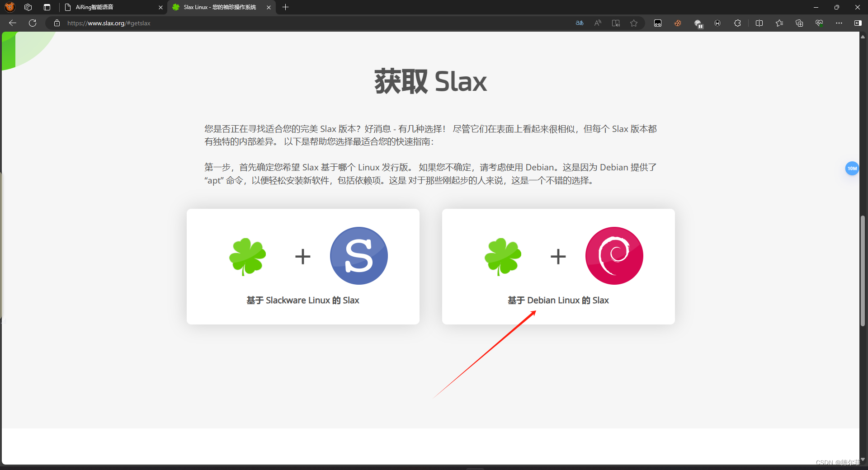This screenshot has height=470, width=868.
Task: Refresh the Slax page
Action: tap(33, 23)
